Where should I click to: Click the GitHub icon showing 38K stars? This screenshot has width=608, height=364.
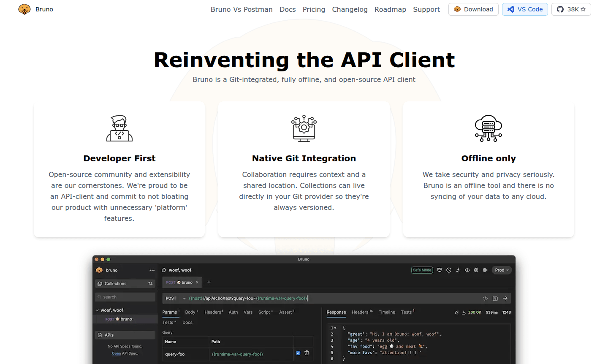tap(571, 9)
